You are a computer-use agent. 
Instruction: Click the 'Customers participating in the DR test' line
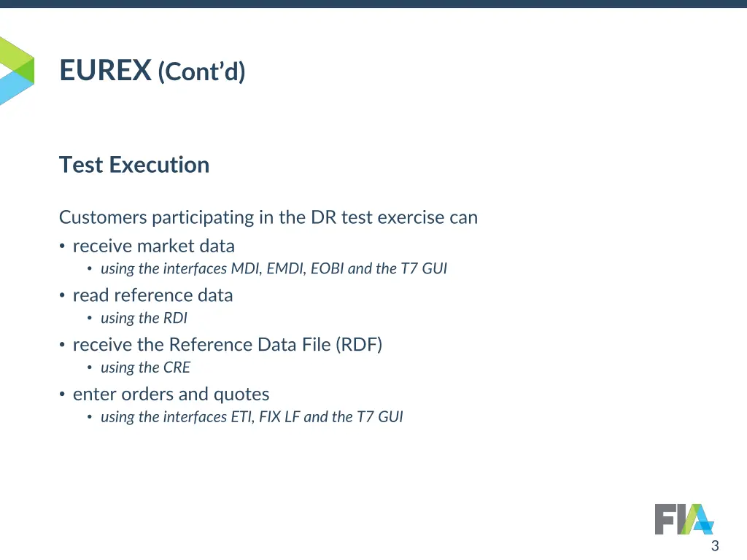(268, 217)
